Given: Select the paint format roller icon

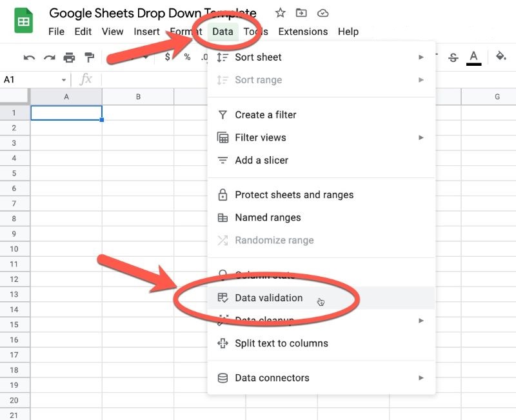Looking at the screenshot, I should pos(89,57).
